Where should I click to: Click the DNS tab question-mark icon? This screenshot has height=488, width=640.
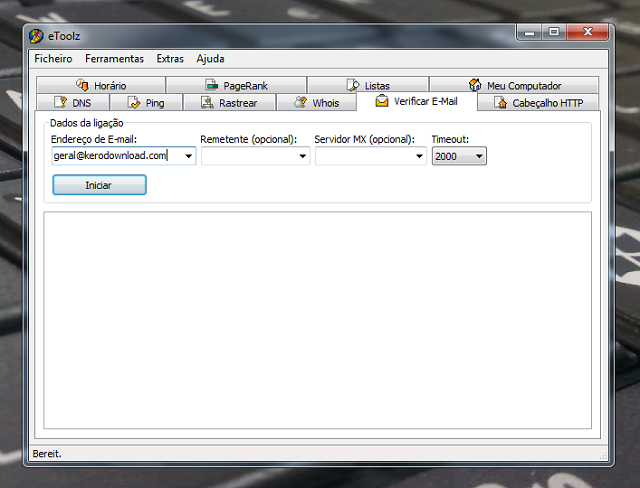[x=60, y=102]
